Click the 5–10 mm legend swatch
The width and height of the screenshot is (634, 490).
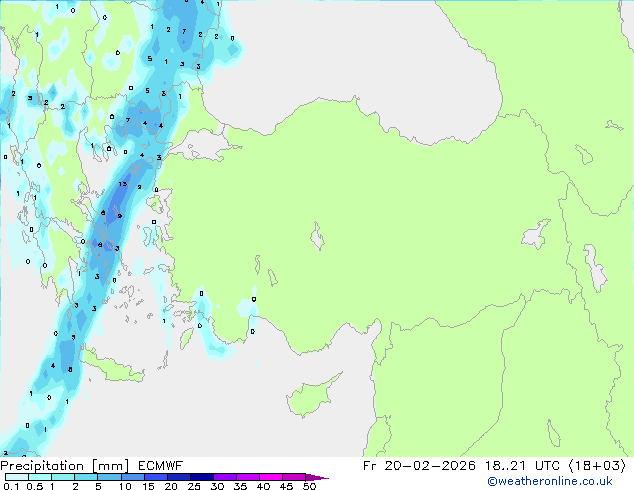(109, 477)
